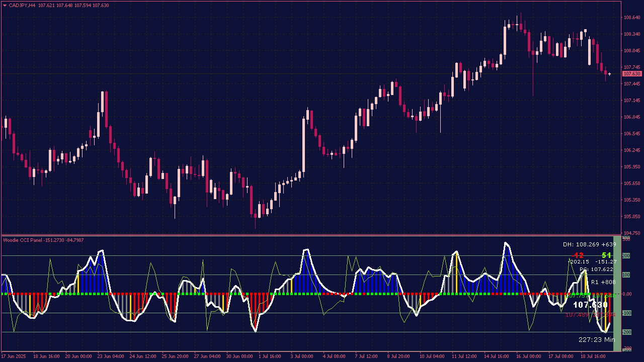644x362 pixels.
Task: Click the 17 Jun 2025 date label
Action: click(14, 356)
